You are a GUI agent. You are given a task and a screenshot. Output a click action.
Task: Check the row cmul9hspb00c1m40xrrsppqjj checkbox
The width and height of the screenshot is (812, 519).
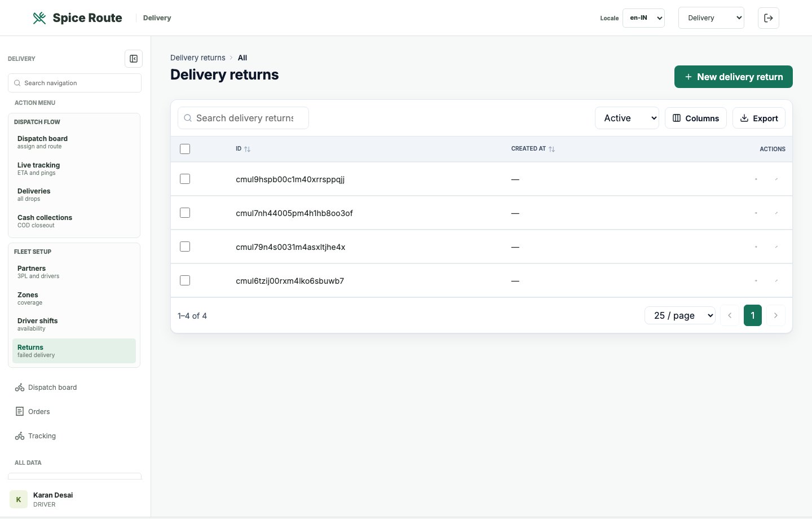coord(185,179)
